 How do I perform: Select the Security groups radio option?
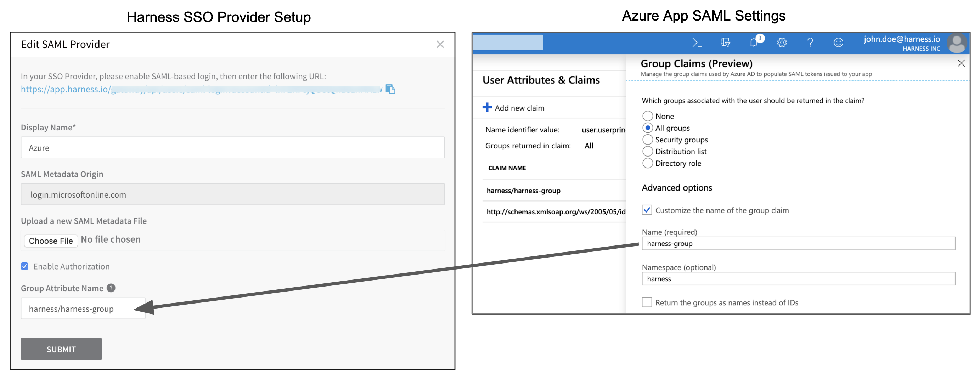(648, 140)
